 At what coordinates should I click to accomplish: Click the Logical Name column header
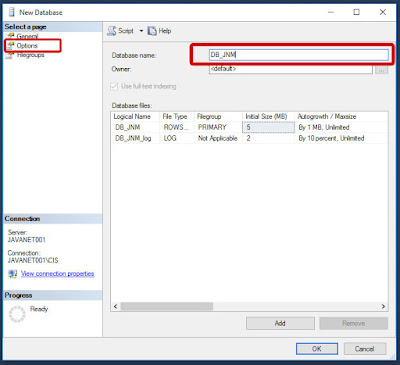(135, 117)
